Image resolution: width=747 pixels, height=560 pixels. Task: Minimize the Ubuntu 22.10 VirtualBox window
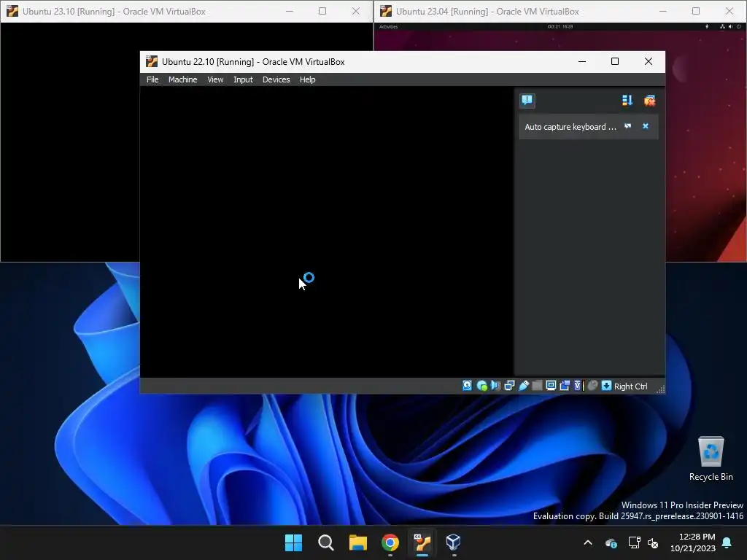[x=581, y=61]
